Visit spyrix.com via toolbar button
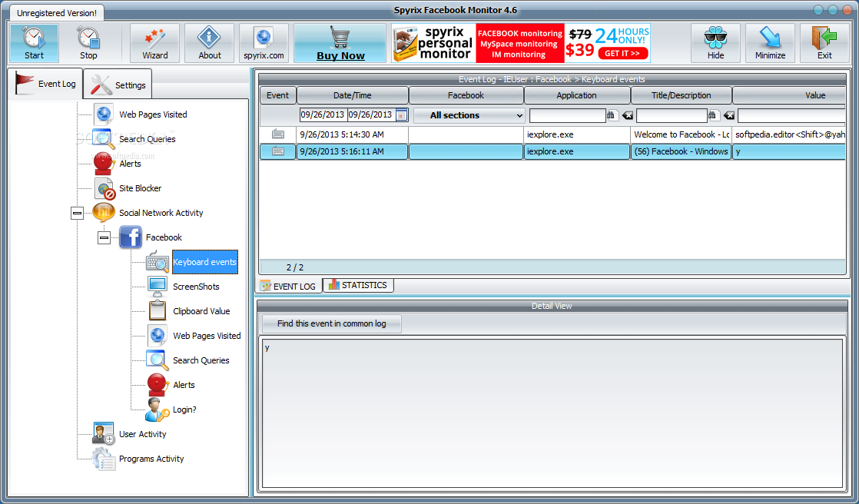The width and height of the screenshot is (859, 504). click(x=264, y=43)
